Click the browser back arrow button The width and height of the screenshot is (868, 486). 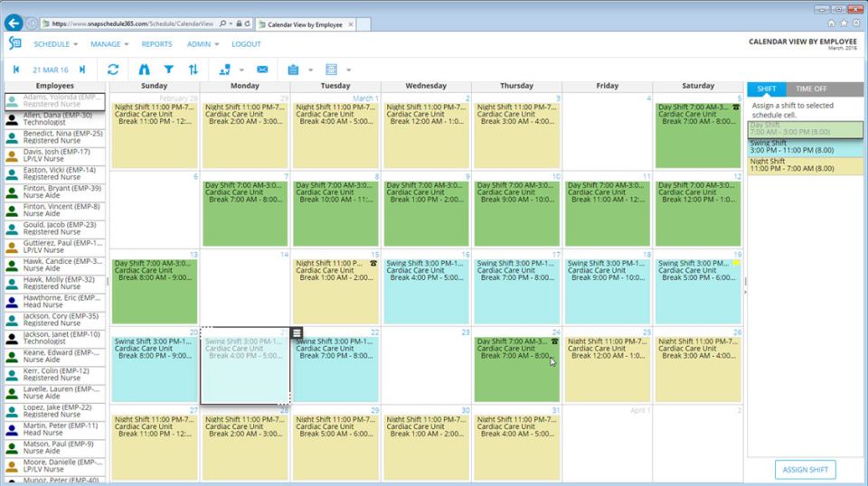pos(14,23)
